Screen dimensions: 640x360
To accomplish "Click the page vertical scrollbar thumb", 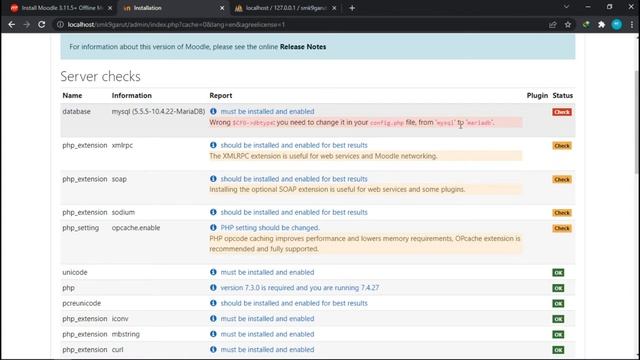I will pyautogui.click(x=637, y=122).
